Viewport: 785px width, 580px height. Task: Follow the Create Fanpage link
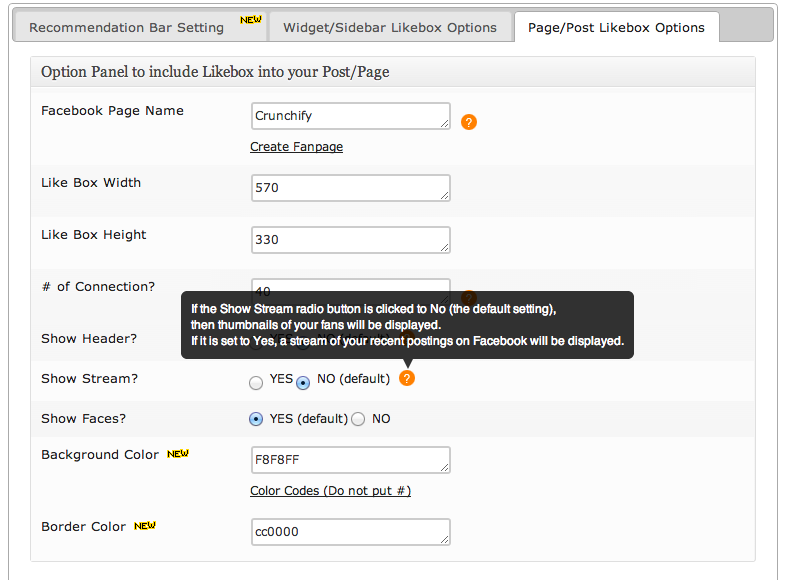[x=296, y=147]
